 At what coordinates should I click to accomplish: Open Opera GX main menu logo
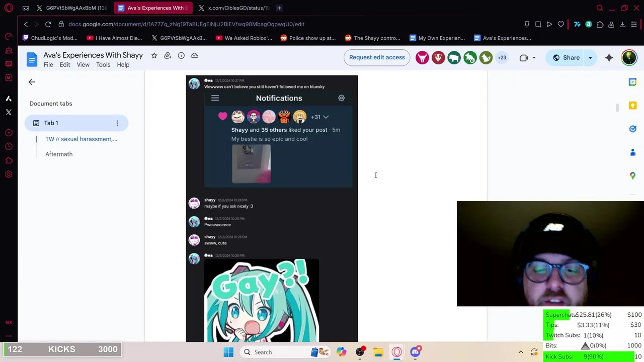(x=9, y=8)
